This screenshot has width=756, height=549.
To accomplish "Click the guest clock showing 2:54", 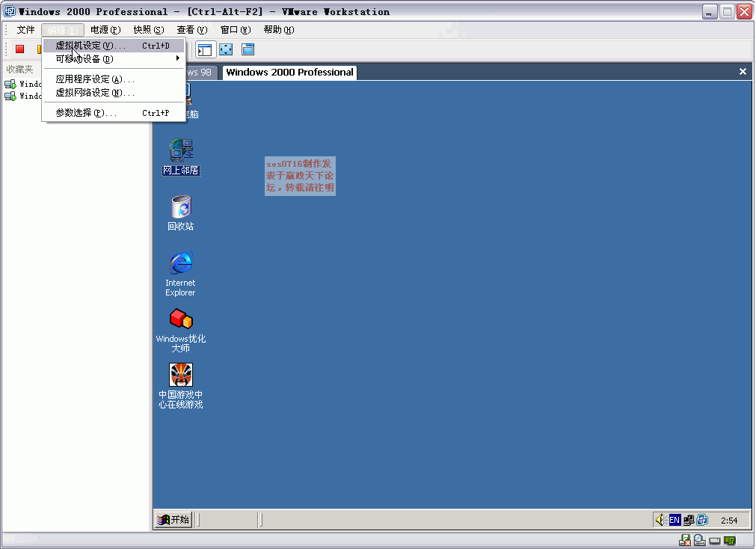I will point(729,521).
